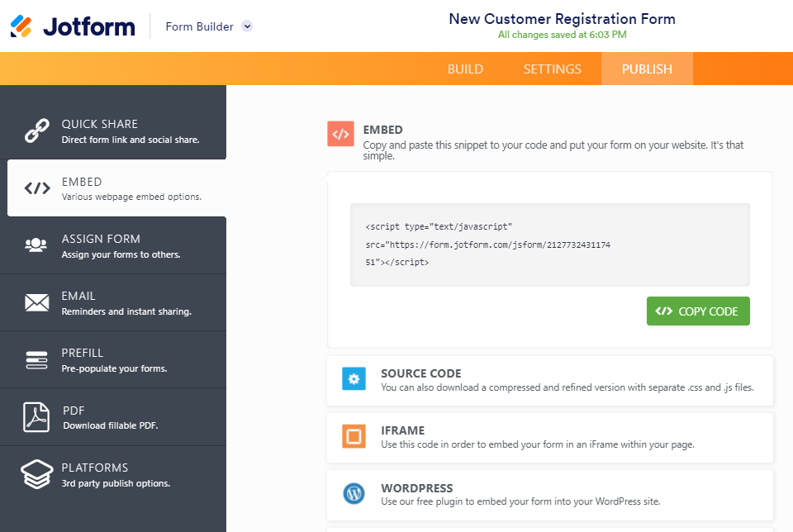Click the 'Pre-populate your forms.' description
793x532 pixels.
click(x=114, y=368)
